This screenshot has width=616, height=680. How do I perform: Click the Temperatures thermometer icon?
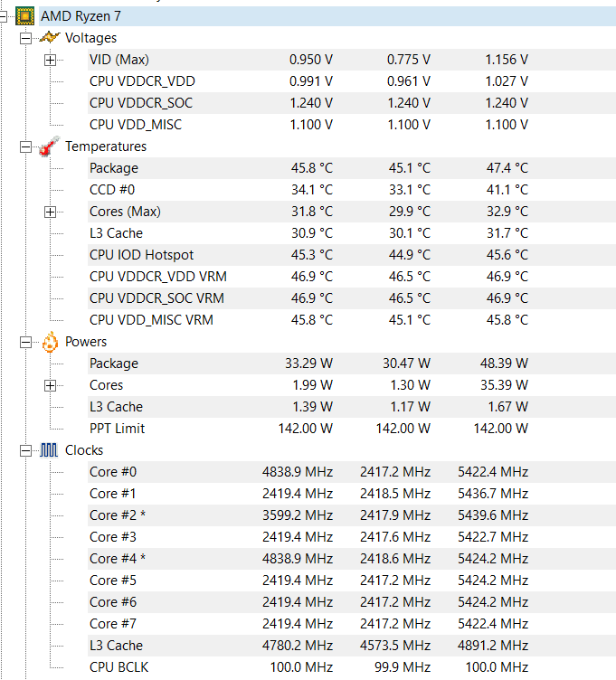coord(49,146)
